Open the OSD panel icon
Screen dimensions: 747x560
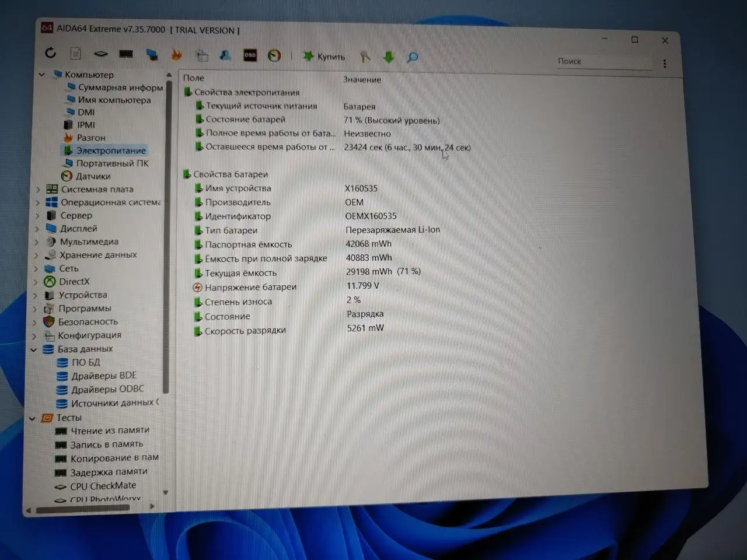[250, 55]
